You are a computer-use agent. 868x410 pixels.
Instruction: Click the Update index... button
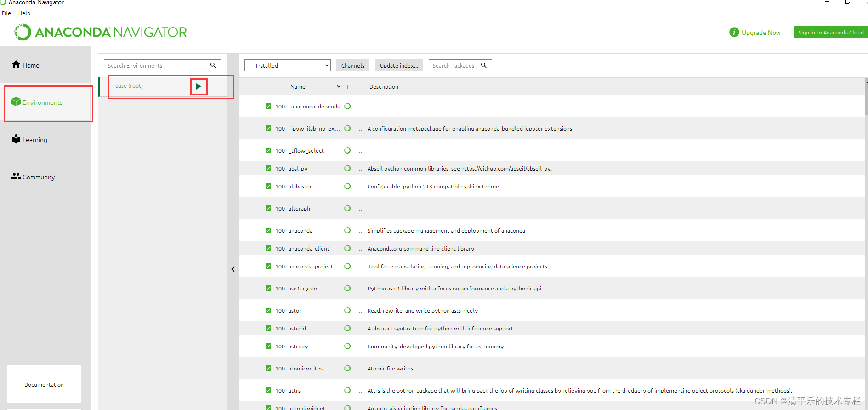[x=399, y=65]
